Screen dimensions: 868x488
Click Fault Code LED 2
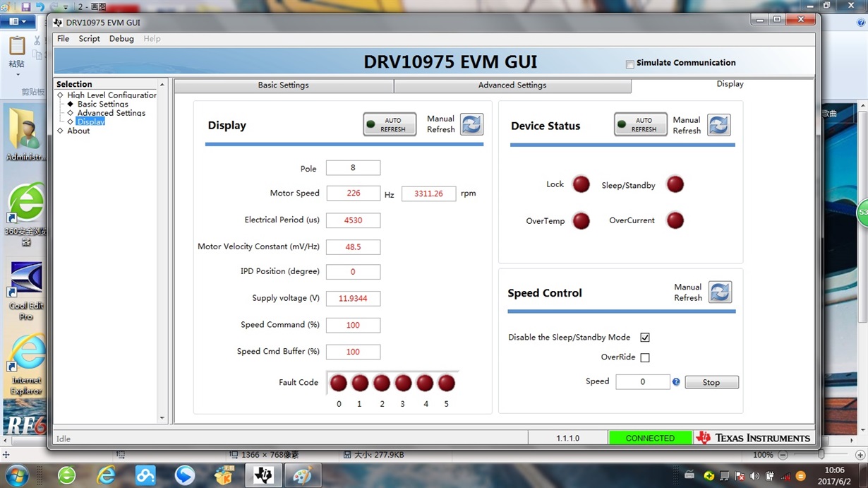[382, 383]
